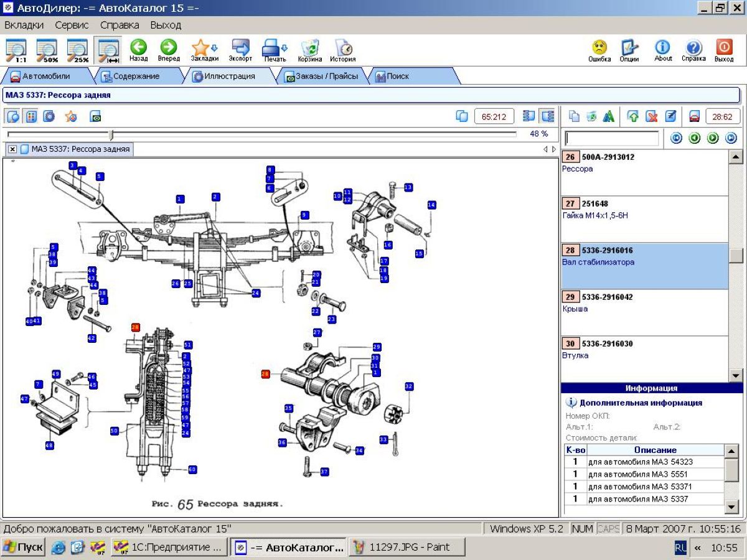The image size is (747, 560).
Task: Open the Справка help icon
Action: coord(693,50)
